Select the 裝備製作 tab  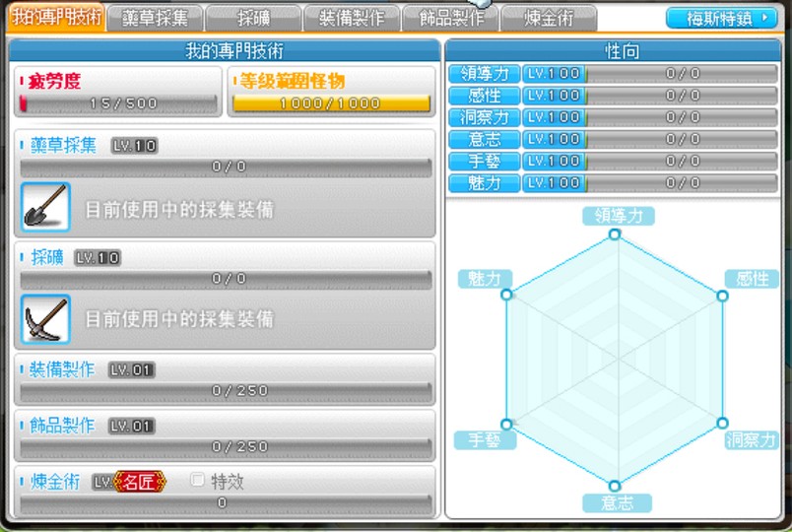pyautogui.click(x=351, y=18)
